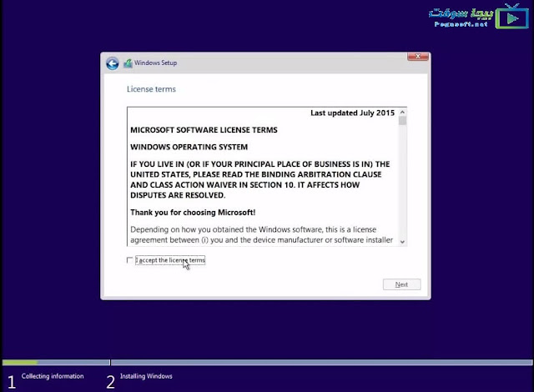The height and width of the screenshot is (392, 534).
Task: Click 'Thank you for choosing Microsoft!' line
Action: 193,213
